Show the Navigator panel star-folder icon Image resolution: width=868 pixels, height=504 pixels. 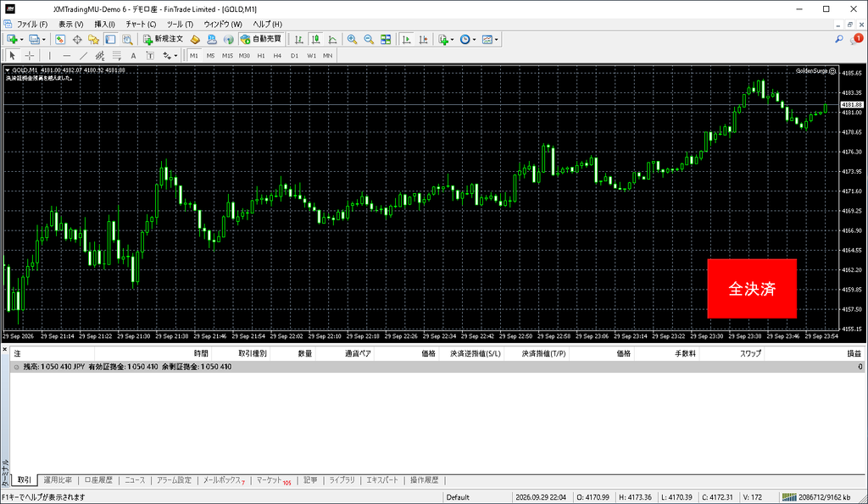93,39
